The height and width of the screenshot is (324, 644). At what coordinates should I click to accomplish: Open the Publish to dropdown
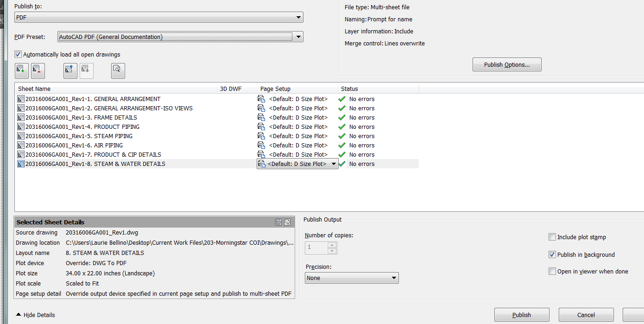click(x=299, y=17)
